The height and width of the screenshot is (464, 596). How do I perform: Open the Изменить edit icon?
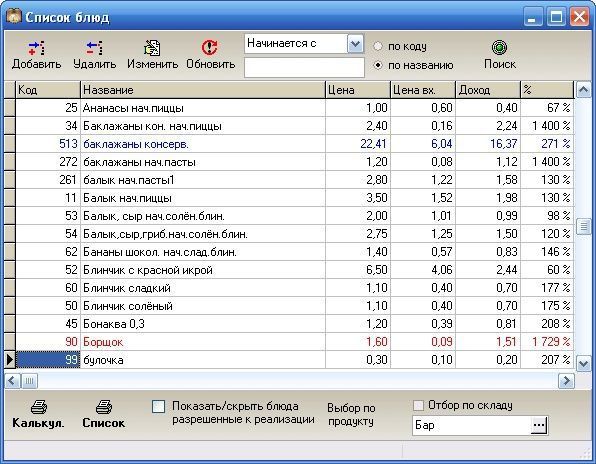pyautogui.click(x=152, y=48)
